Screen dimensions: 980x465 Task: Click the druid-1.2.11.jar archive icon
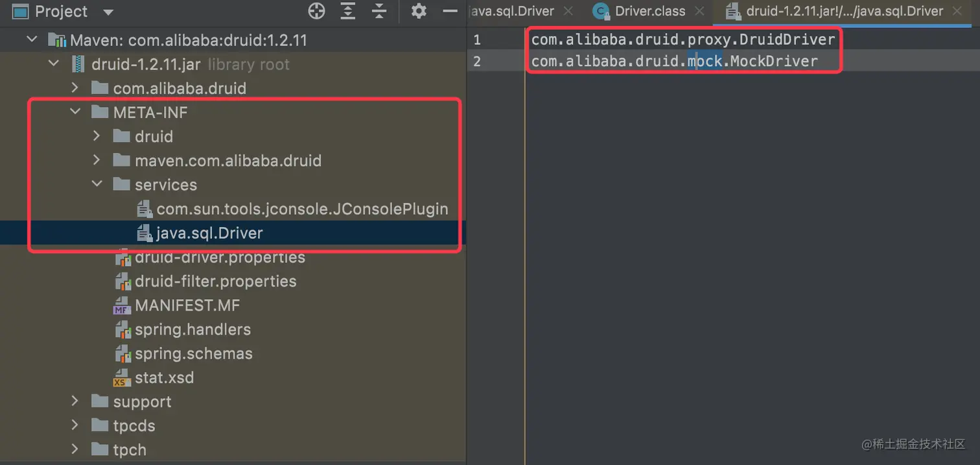pos(78,64)
